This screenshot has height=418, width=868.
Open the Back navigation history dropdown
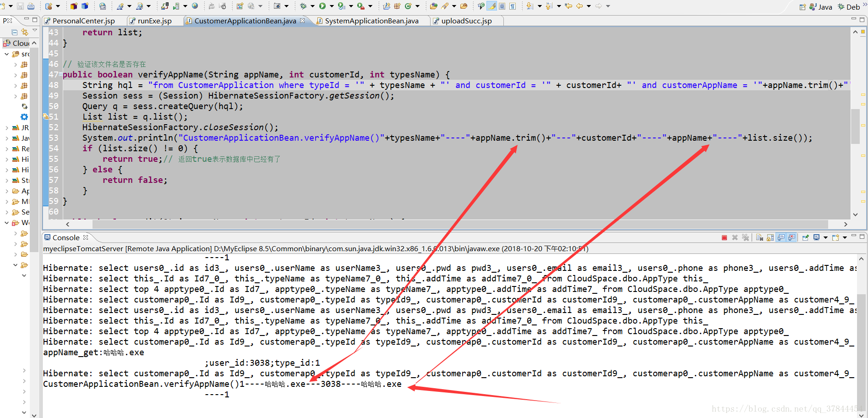(x=589, y=6)
